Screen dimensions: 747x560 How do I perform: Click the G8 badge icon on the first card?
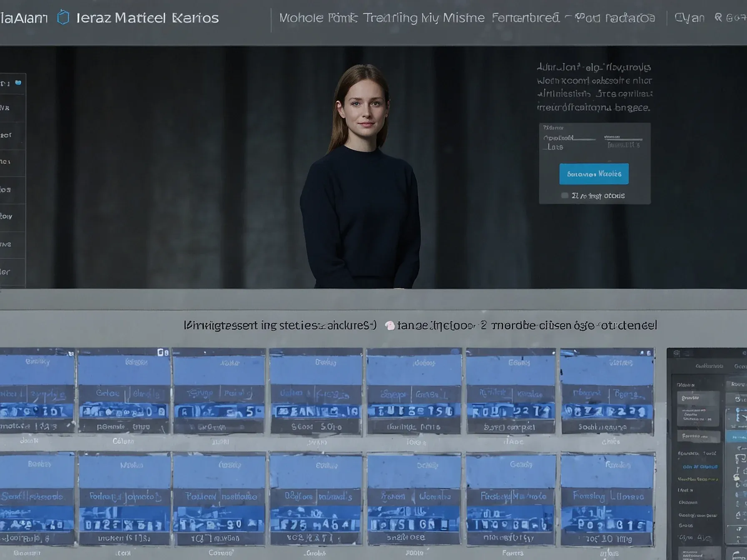[x=163, y=352]
